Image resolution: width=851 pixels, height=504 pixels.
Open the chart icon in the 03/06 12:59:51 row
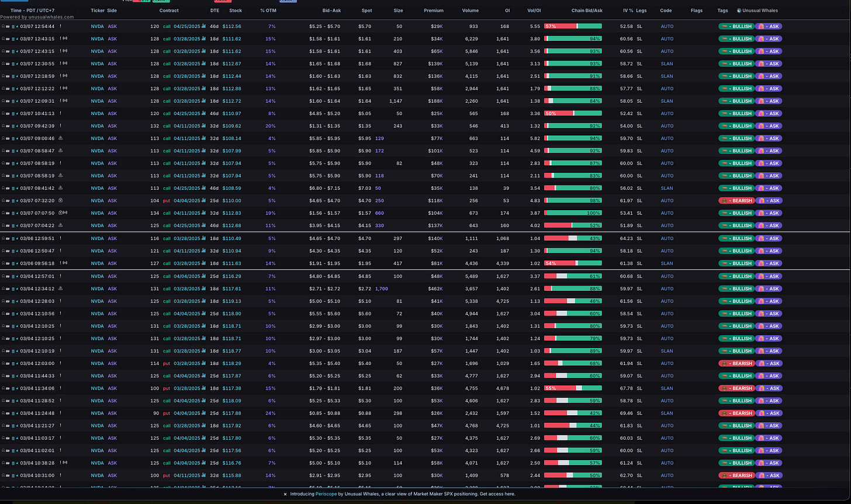pyautogui.click(x=203, y=238)
